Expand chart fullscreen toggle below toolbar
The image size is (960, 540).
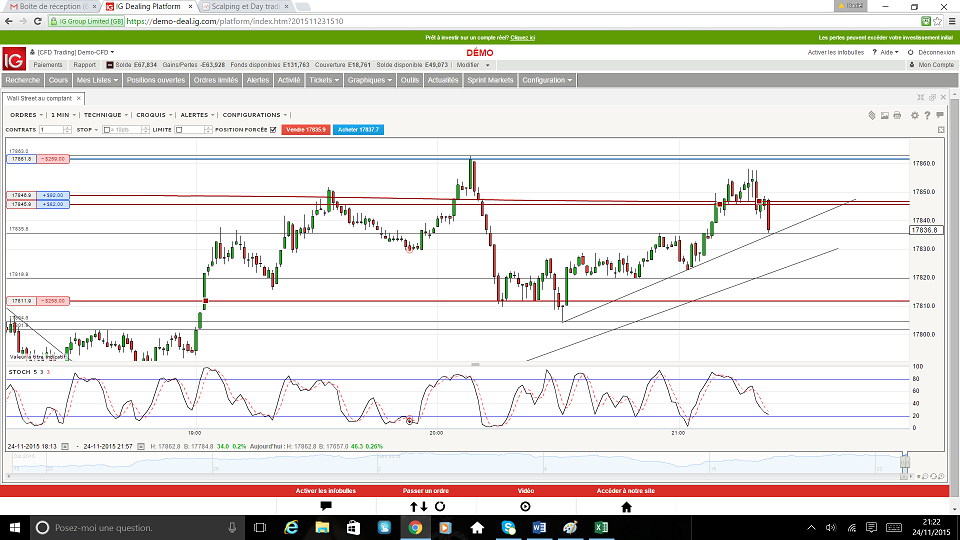pyautogui.click(x=941, y=130)
